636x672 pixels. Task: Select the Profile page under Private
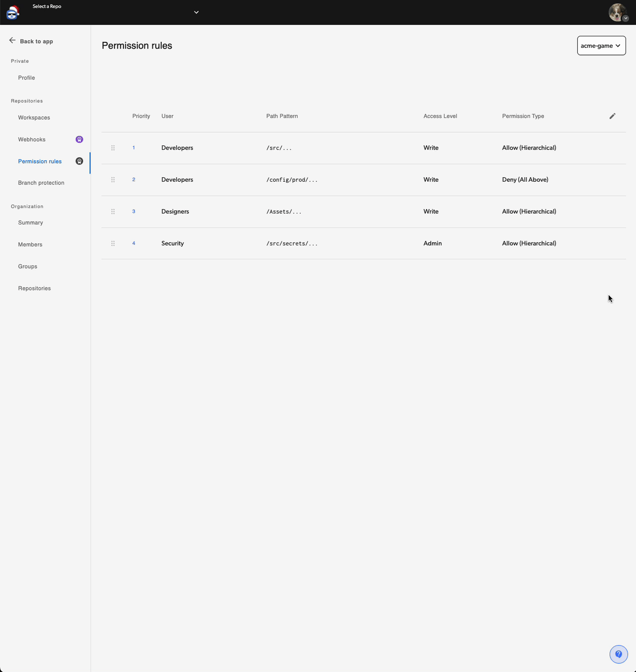point(26,77)
